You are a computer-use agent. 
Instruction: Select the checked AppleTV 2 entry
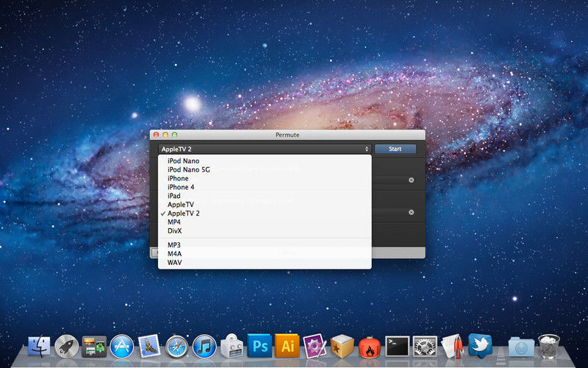pyautogui.click(x=265, y=213)
